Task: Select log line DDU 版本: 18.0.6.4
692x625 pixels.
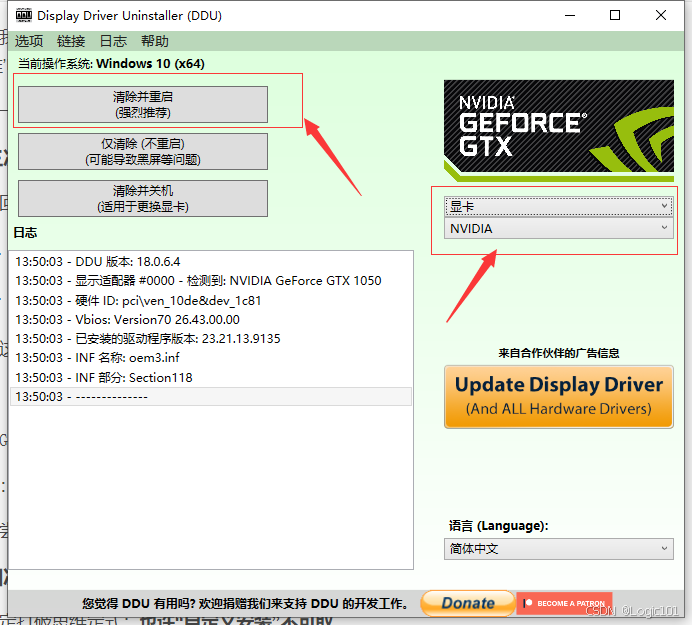Action: tap(211, 262)
